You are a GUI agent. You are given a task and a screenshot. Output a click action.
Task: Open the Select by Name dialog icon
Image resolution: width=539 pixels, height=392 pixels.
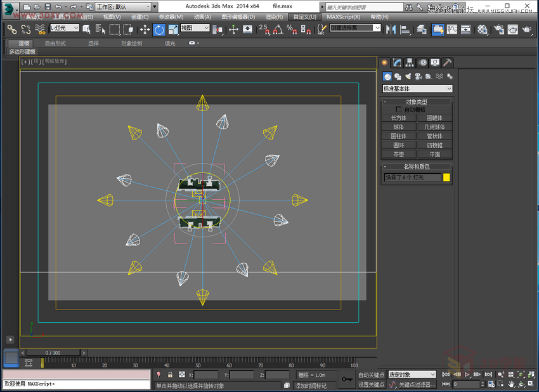point(100,29)
